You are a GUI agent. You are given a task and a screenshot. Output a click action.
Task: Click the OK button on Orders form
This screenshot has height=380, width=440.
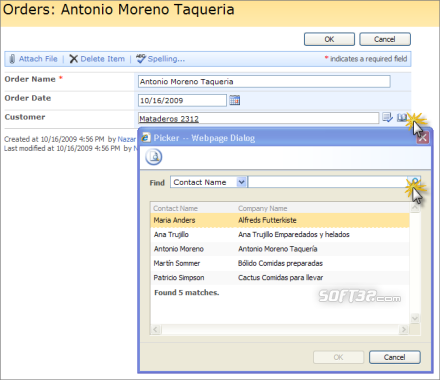coord(329,39)
